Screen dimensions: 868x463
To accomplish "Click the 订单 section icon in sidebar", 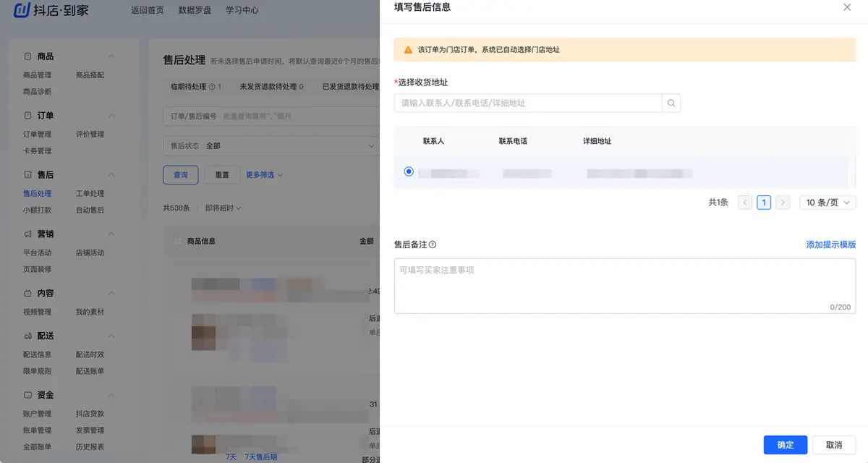I will click(x=27, y=116).
